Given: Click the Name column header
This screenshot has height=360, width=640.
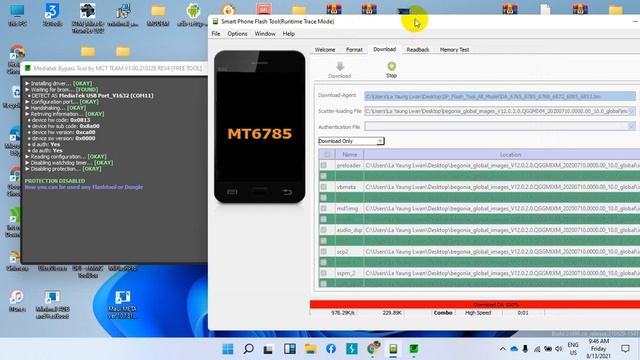Looking at the screenshot, I should [x=349, y=155].
